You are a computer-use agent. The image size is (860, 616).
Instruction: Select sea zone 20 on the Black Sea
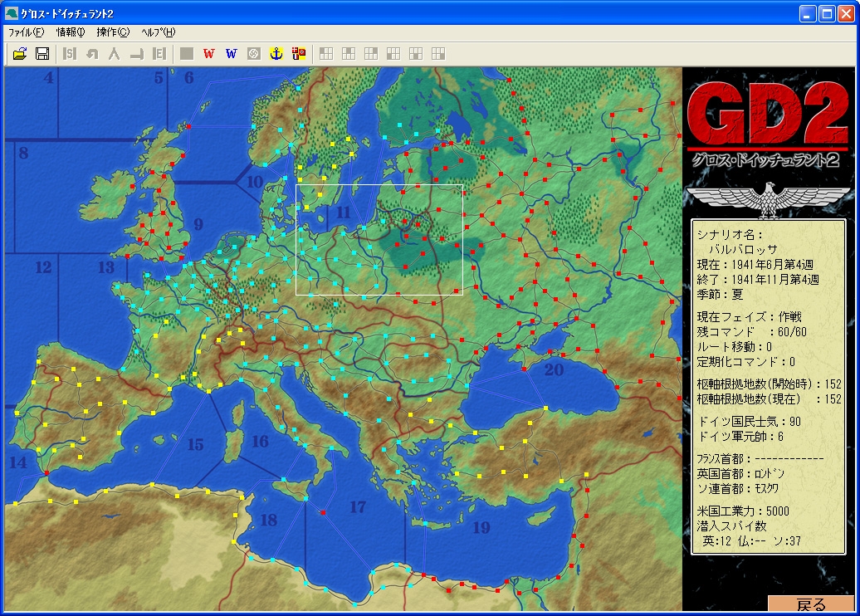(x=554, y=370)
